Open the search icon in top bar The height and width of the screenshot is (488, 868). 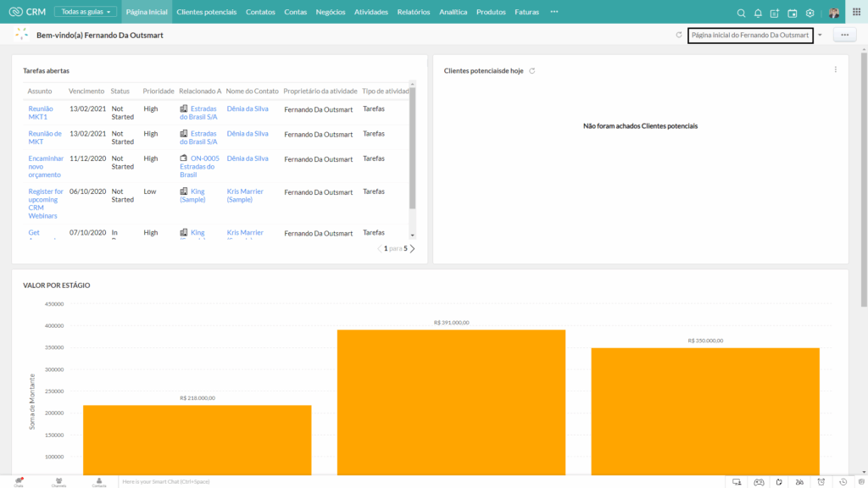[741, 13]
